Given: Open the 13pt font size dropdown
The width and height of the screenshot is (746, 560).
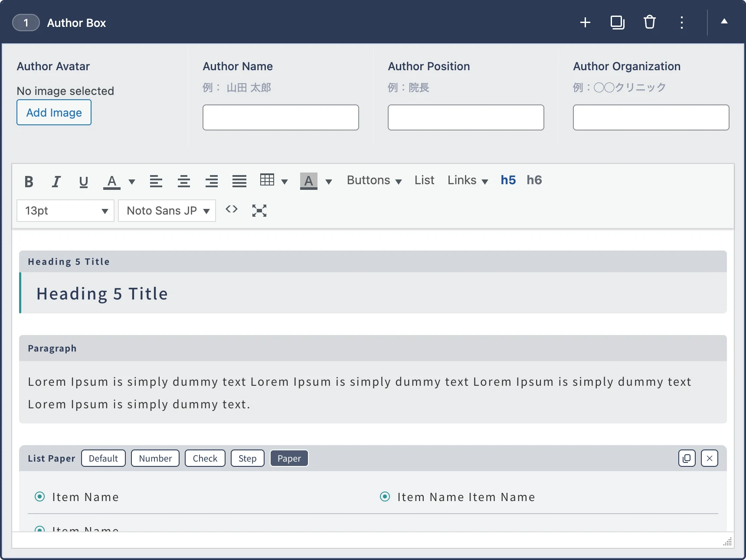Looking at the screenshot, I should click(x=65, y=211).
